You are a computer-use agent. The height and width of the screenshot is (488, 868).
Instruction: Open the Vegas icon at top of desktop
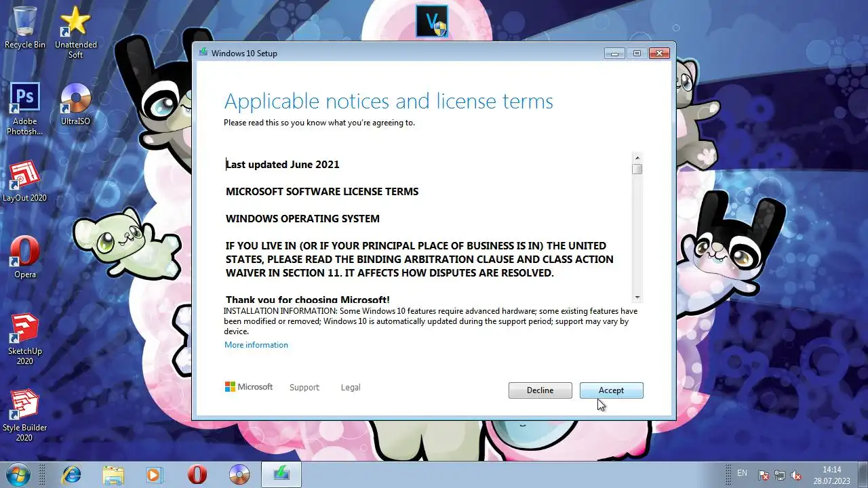pos(432,20)
